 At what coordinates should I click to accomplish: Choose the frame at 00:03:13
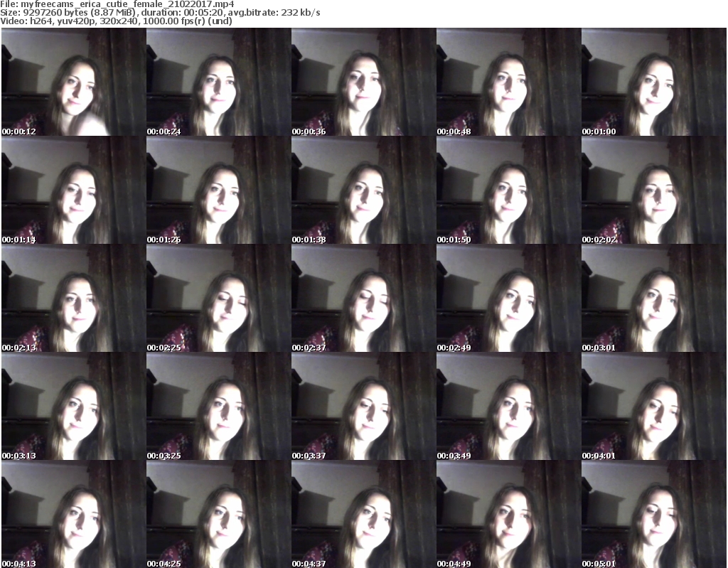pos(74,406)
